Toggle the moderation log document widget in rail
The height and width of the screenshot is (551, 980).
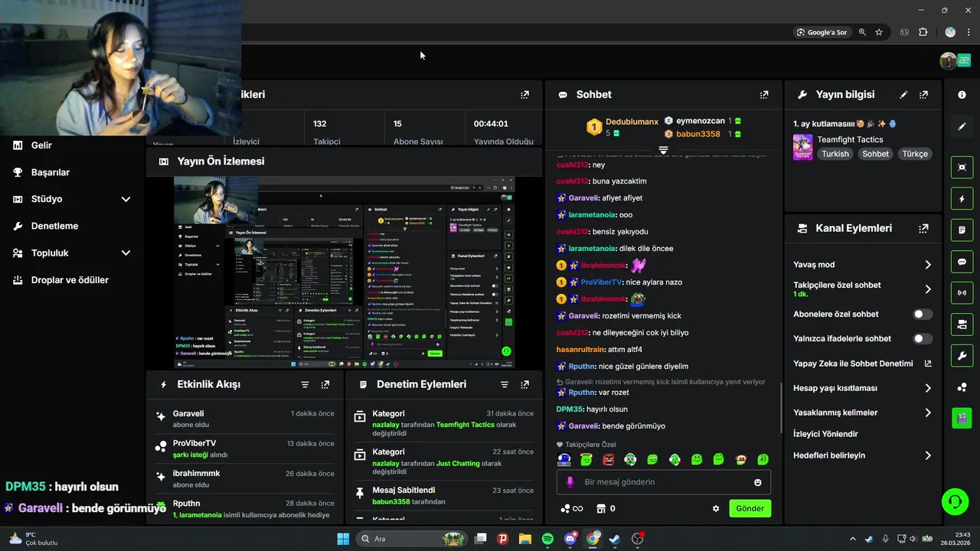click(x=962, y=230)
